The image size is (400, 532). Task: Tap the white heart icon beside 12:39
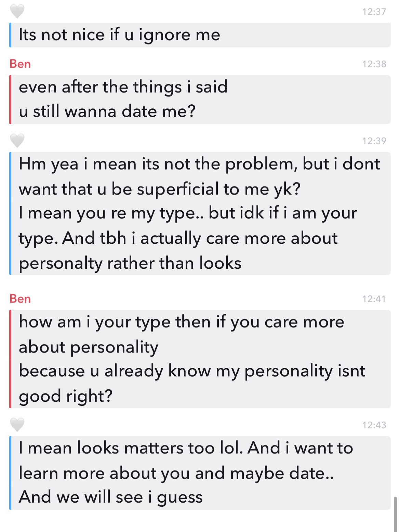17,140
